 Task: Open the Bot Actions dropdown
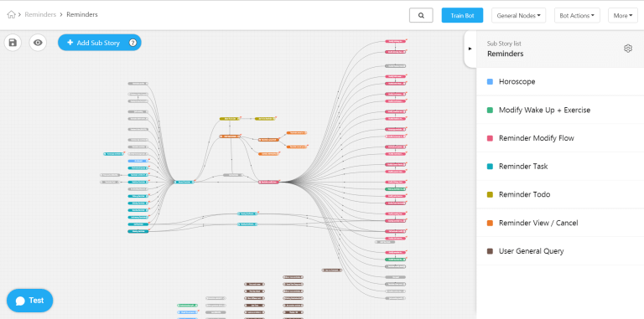[577, 16]
